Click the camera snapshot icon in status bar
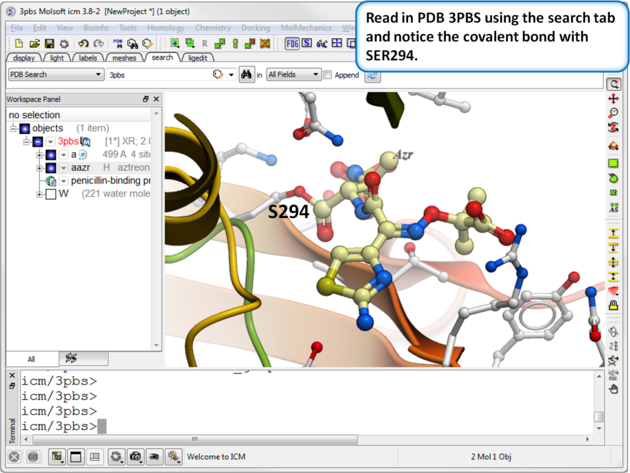 (136, 457)
